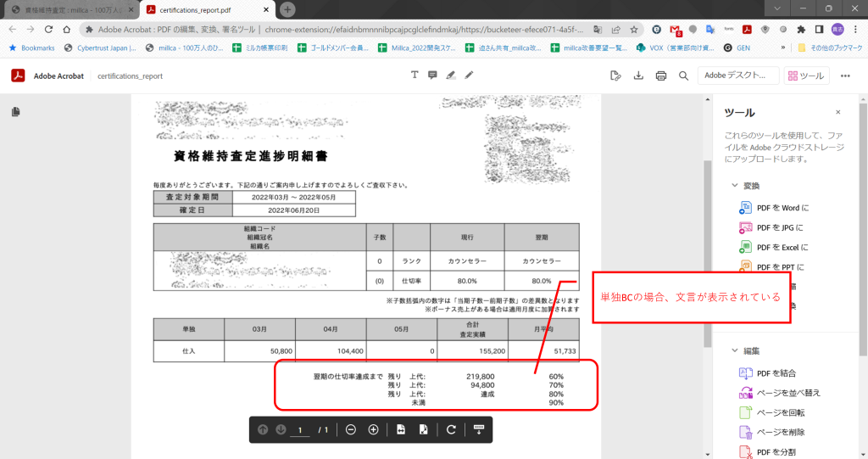Click the Adobe デスクト... button
Image resolution: width=868 pixels, height=459 pixels.
tap(737, 76)
